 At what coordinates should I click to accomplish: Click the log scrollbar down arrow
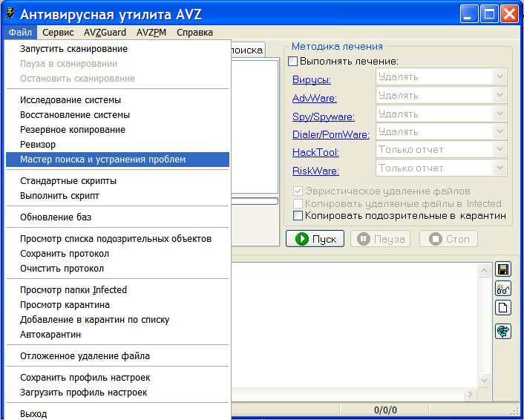pyautogui.click(x=484, y=380)
